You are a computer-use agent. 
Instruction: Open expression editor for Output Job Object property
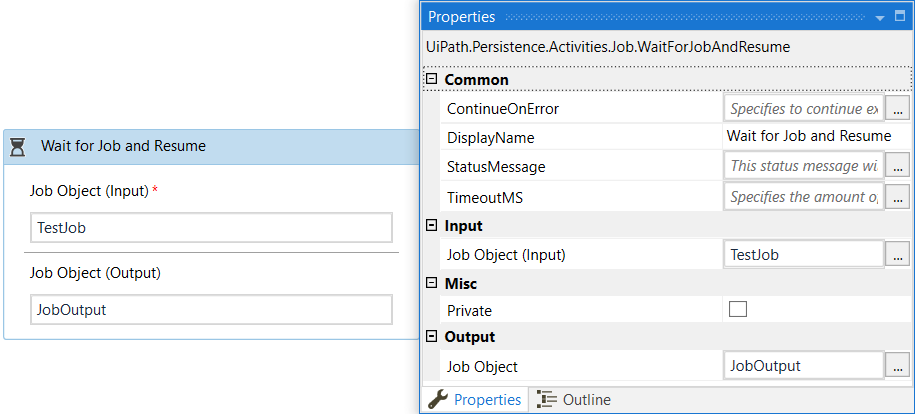pyautogui.click(x=897, y=367)
